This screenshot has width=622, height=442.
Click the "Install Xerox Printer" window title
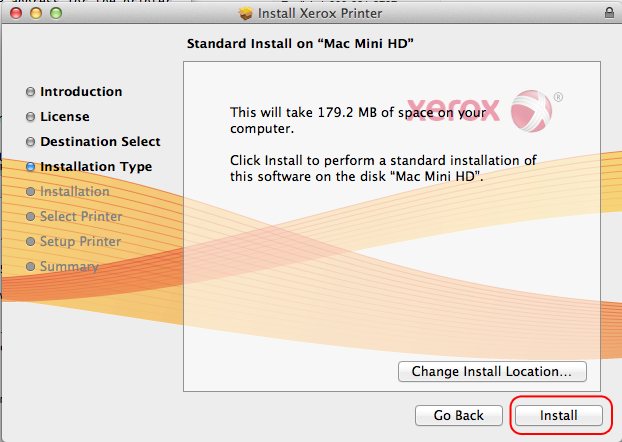coord(320,14)
